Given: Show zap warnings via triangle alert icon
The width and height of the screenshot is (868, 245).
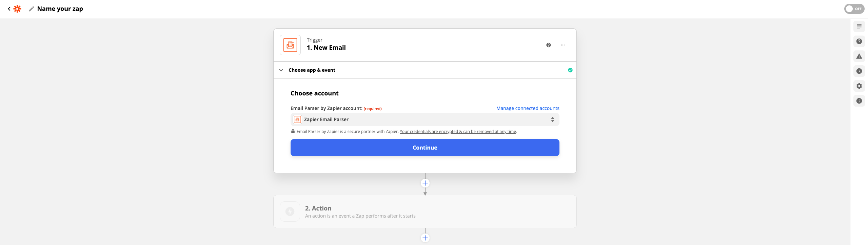Looking at the screenshot, I should point(859,56).
